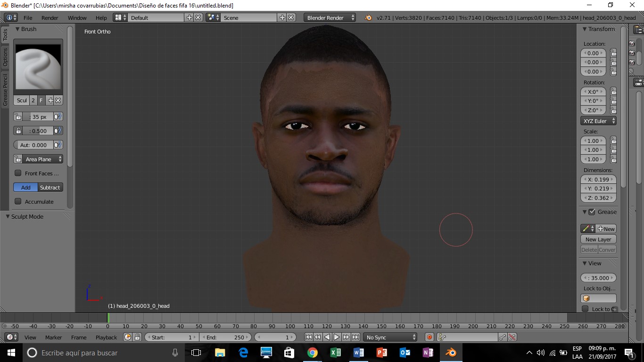The image size is (644, 362).
Task: Click the delete keyframes icon
Action: pos(512,337)
